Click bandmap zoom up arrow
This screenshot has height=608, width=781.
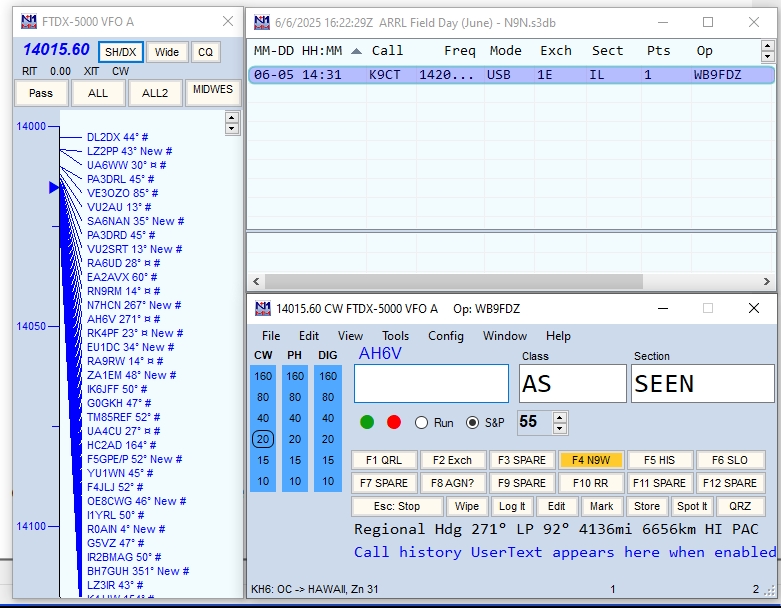pyautogui.click(x=232, y=117)
